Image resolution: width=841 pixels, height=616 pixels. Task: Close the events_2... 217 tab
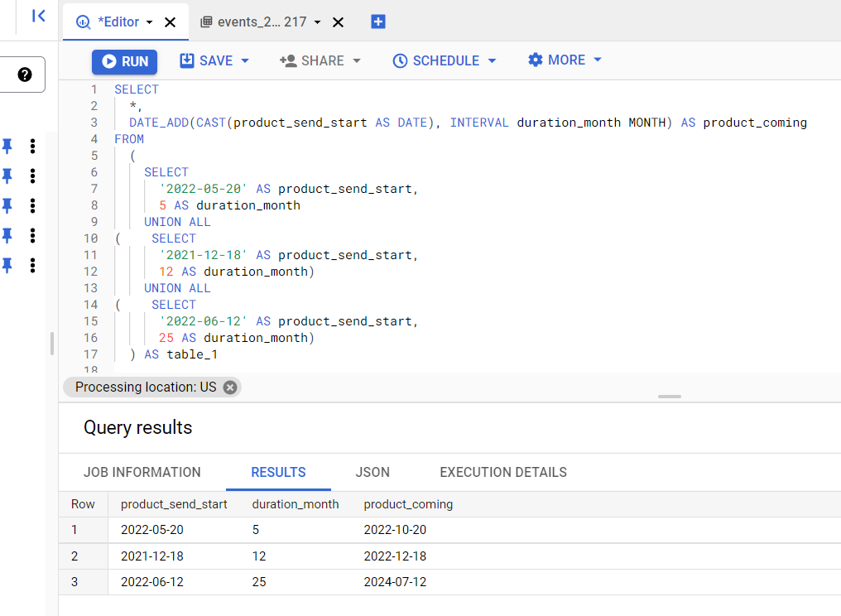coord(338,22)
